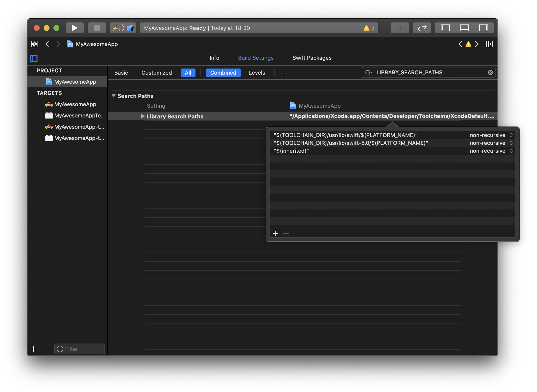Image resolution: width=537 pixels, height=392 pixels.
Task: Expand Library Search Paths disclosure triangle
Action: tap(143, 116)
